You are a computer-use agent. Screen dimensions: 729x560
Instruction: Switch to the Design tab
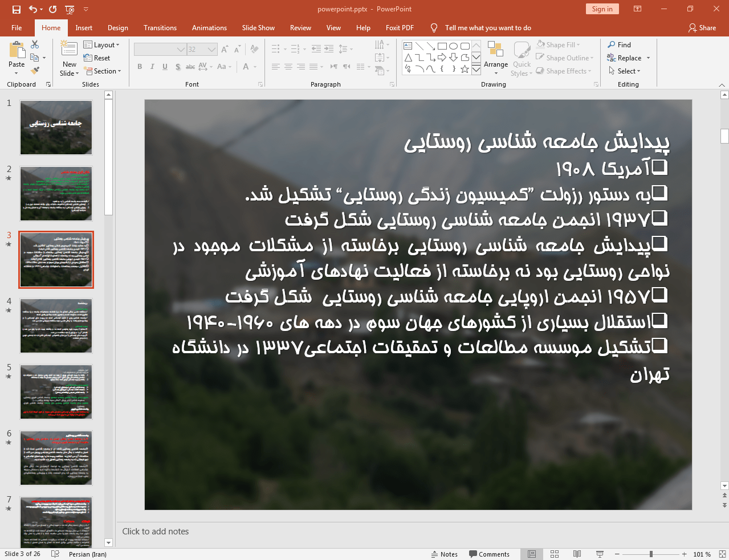point(118,27)
